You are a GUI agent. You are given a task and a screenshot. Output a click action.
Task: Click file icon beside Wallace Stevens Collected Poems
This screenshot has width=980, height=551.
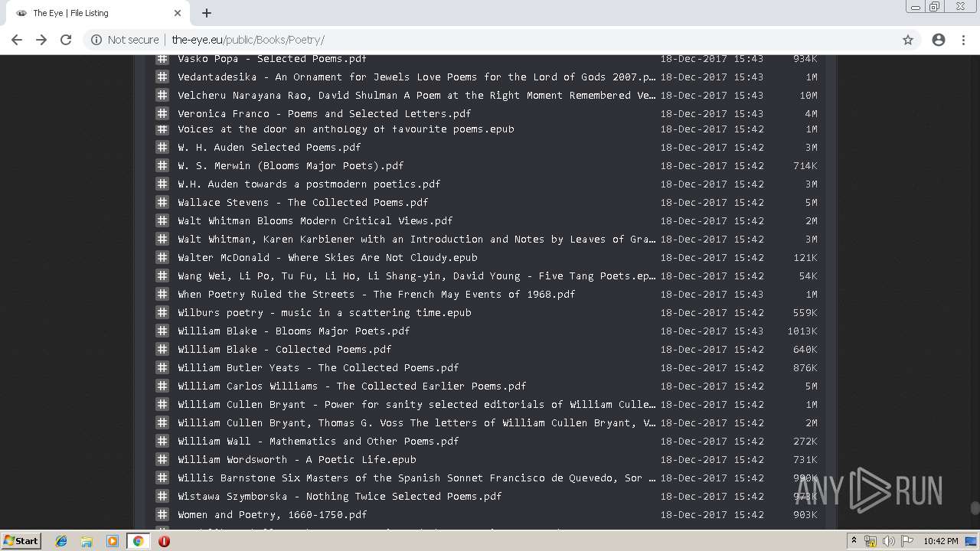pos(162,202)
